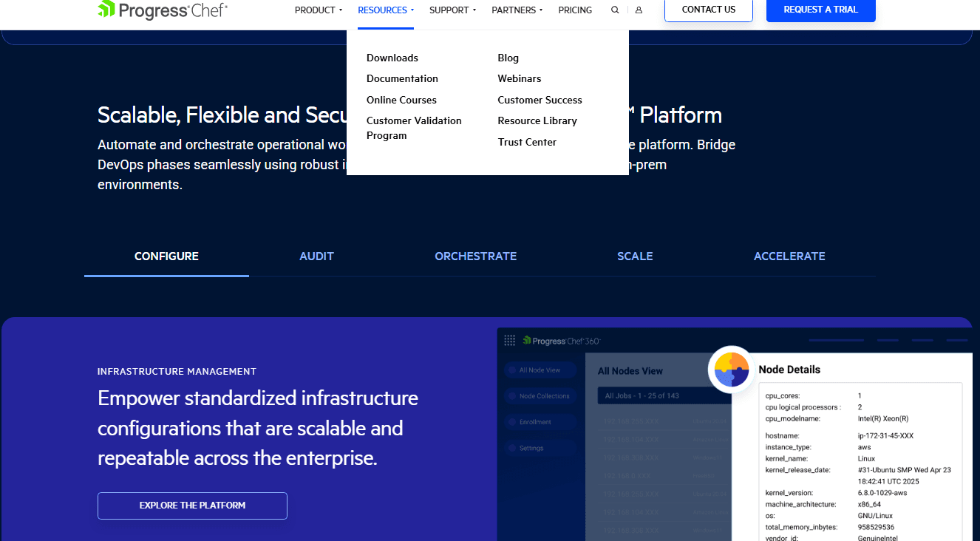Open Downloads from Resources menu

coord(392,58)
